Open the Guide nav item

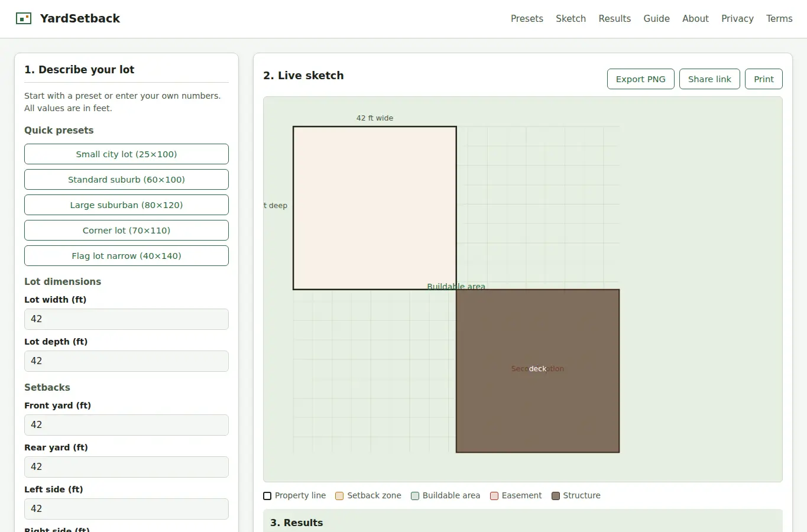656,18
